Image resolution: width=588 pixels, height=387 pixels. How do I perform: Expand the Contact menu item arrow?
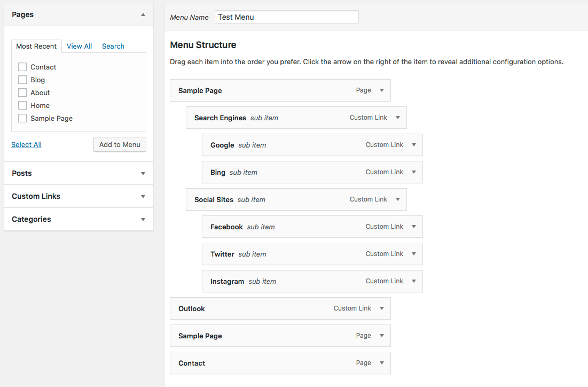pos(382,363)
